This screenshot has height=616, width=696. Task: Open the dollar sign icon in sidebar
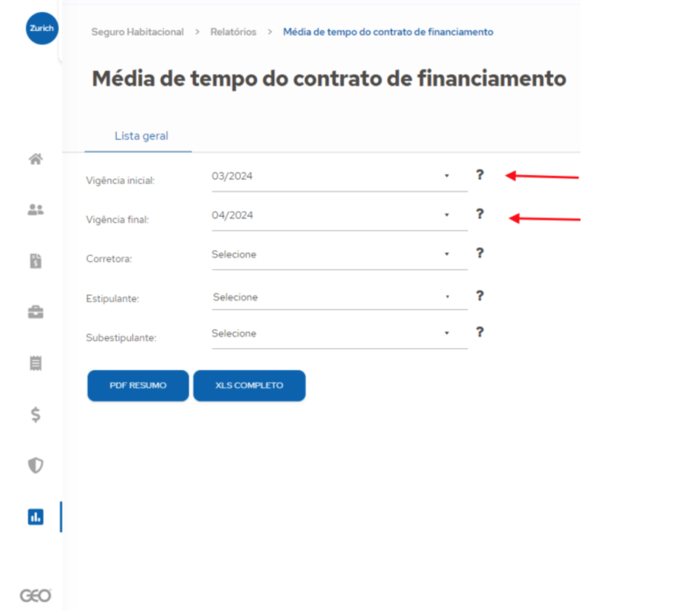click(x=36, y=414)
